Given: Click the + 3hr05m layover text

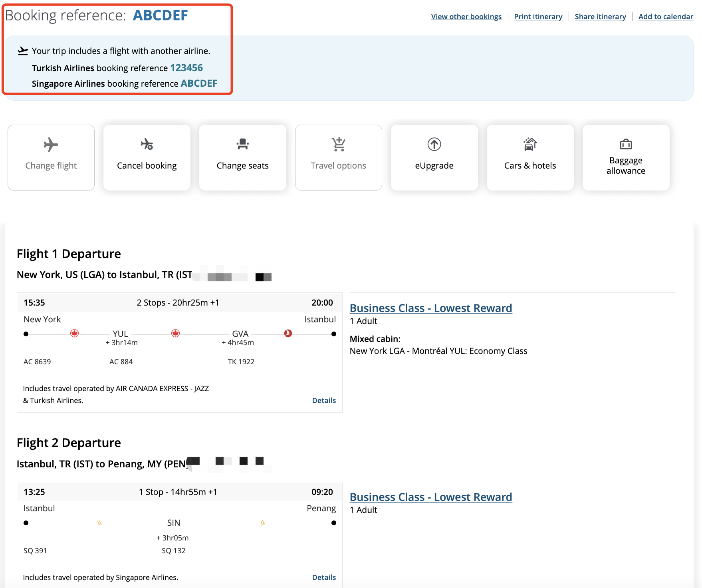Looking at the screenshot, I should [x=173, y=538].
